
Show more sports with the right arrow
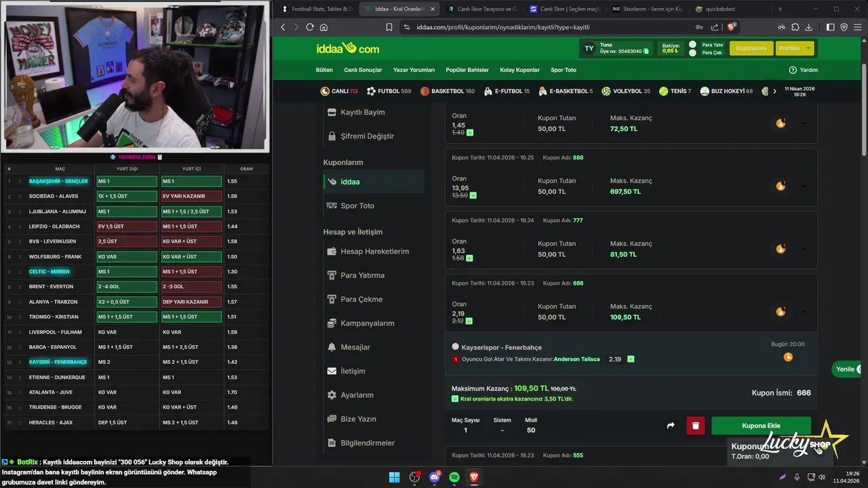pyautogui.click(x=774, y=91)
